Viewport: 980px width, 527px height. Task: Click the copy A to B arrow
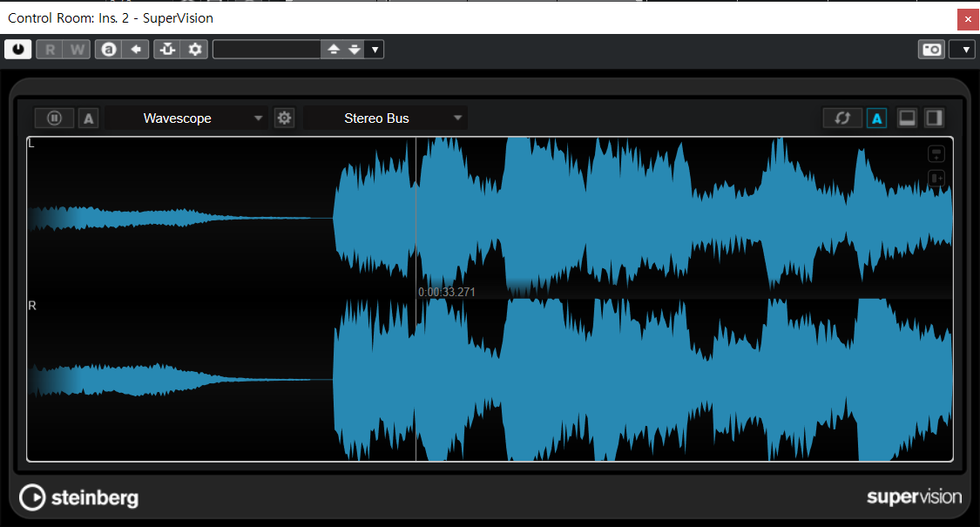click(x=135, y=50)
